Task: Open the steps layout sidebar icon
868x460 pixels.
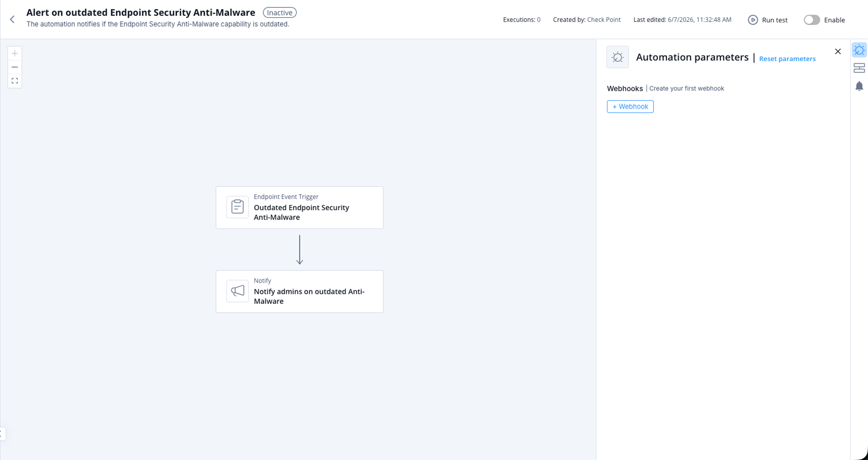Action: point(859,68)
